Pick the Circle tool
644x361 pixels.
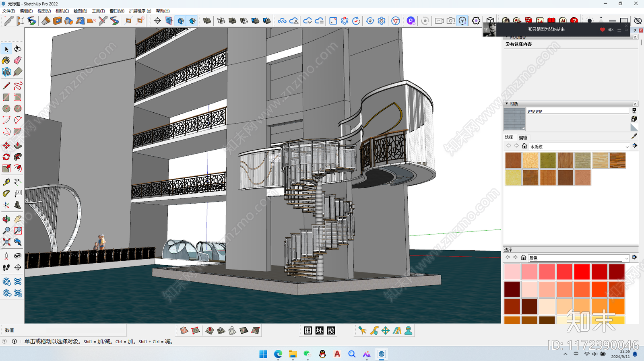[x=6, y=109]
